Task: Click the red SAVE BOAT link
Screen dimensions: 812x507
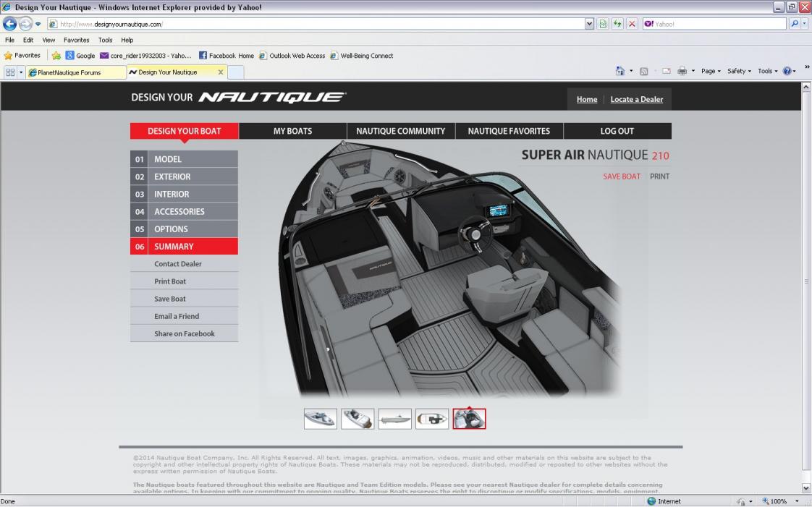Action: [622, 176]
